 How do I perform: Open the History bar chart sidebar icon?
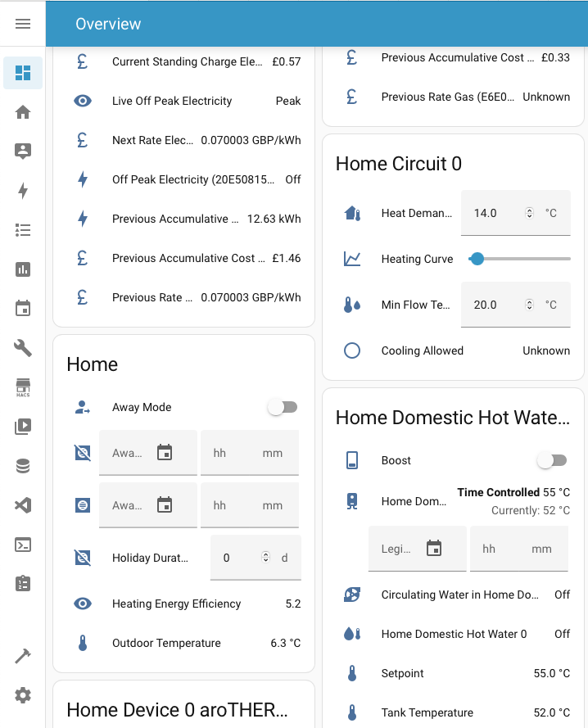tap(23, 269)
